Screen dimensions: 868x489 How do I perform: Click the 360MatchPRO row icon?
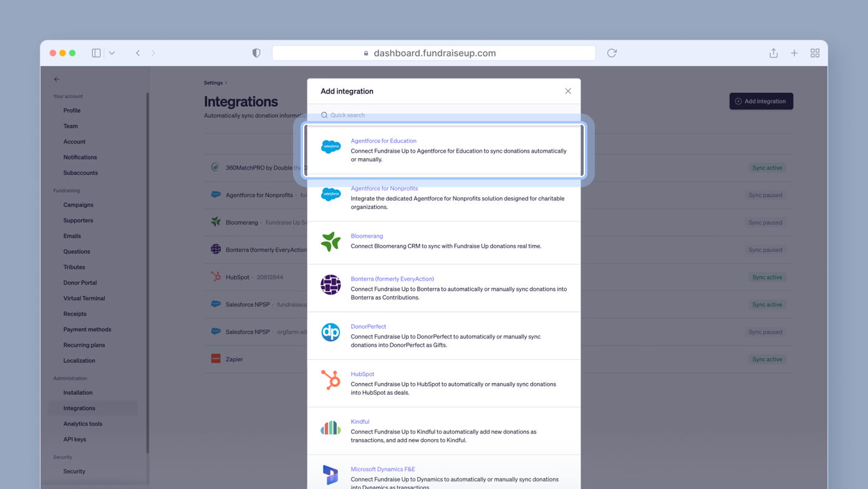215,167
